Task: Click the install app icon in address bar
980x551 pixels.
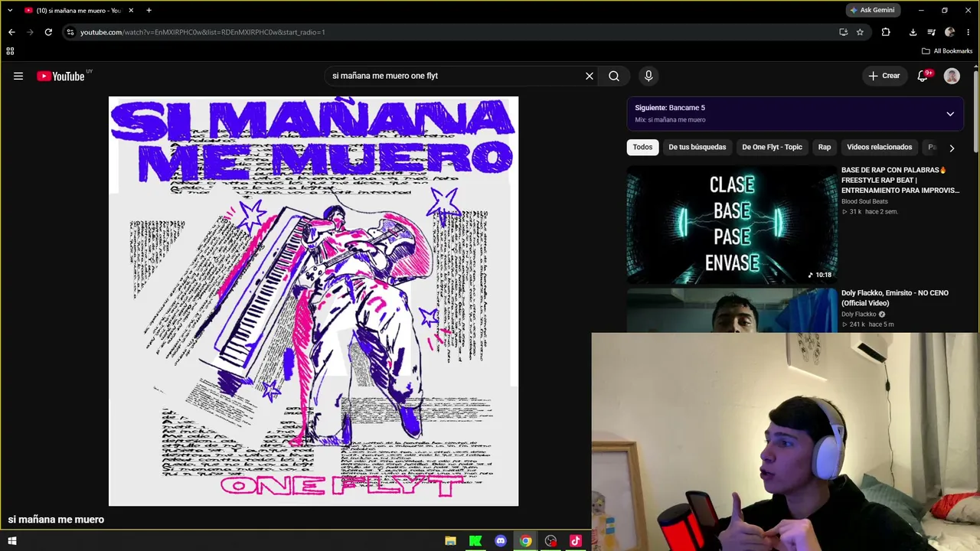Action: [x=843, y=32]
